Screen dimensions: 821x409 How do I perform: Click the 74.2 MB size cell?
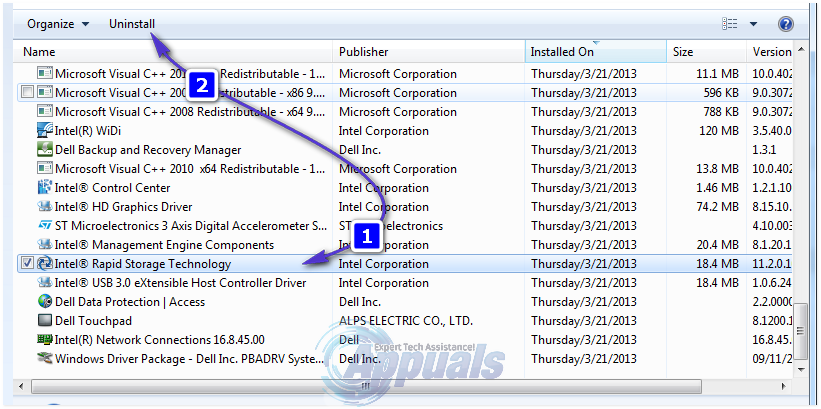[x=718, y=207]
